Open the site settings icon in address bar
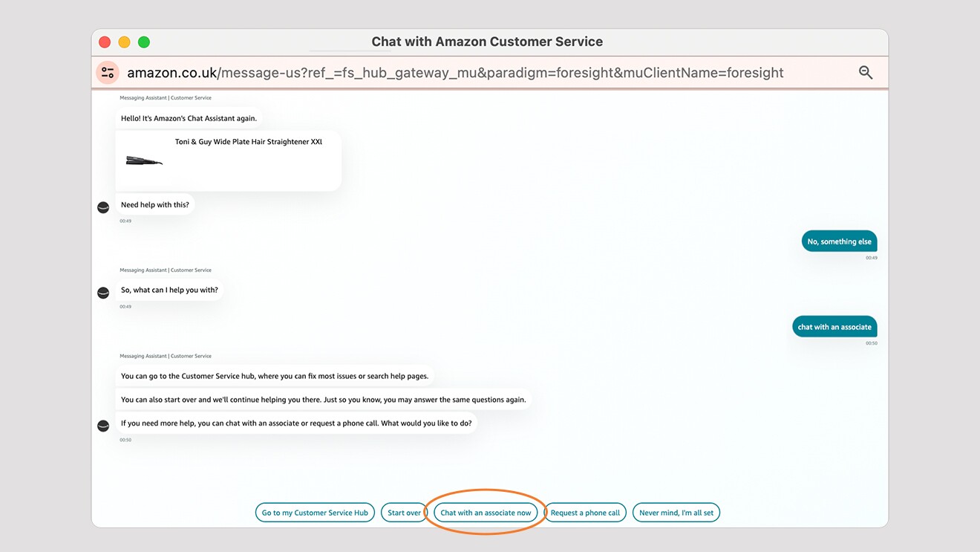The image size is (980, 552). (x=108, y=72)
